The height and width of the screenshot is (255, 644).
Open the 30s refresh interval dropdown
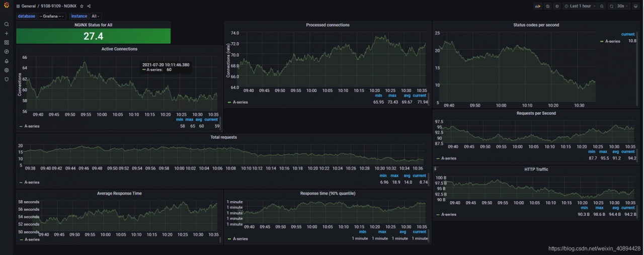(x=623, y=6)
